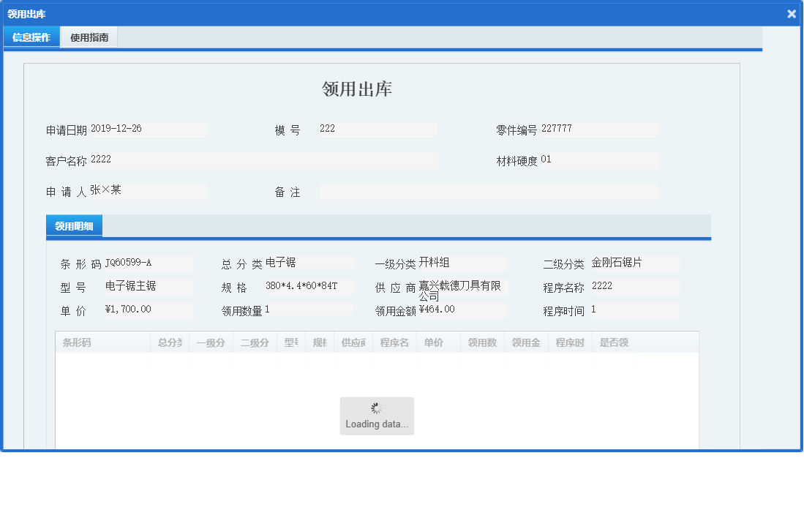
Task: Click the 是否领 column header
Action: click(x=615, y=342)
